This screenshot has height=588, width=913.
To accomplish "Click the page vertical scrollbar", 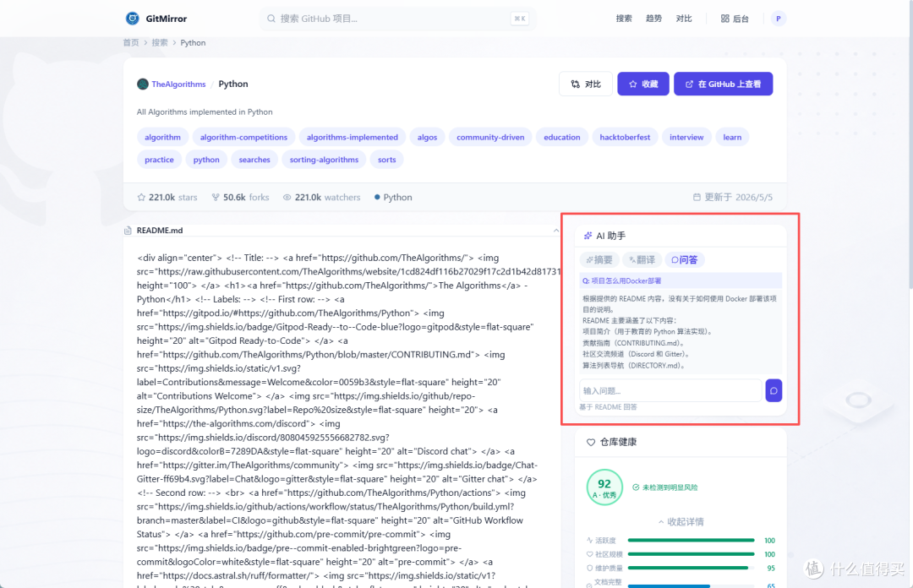I will click(910, 144).
